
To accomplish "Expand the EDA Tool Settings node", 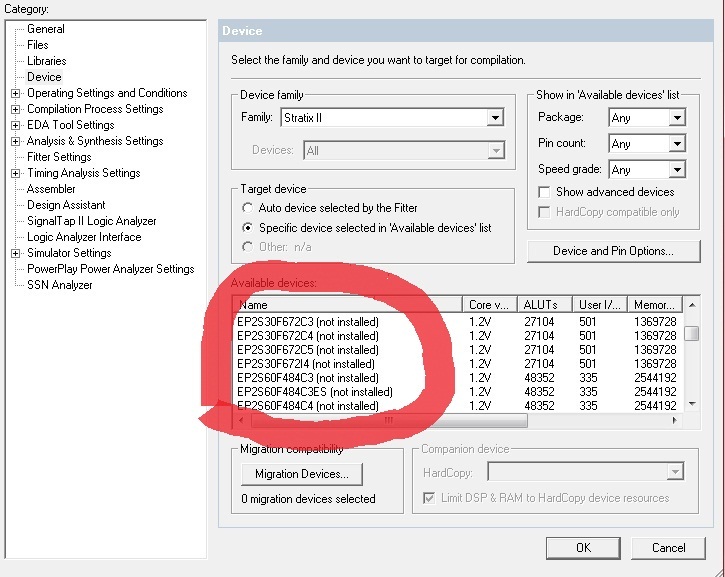I will tap(16, 126).
